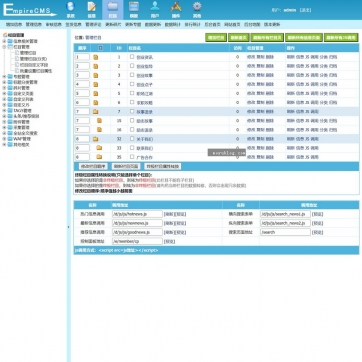Open 批量设置栏目属性 in the sidebar tree
The image size is (362, 362).
36,71
